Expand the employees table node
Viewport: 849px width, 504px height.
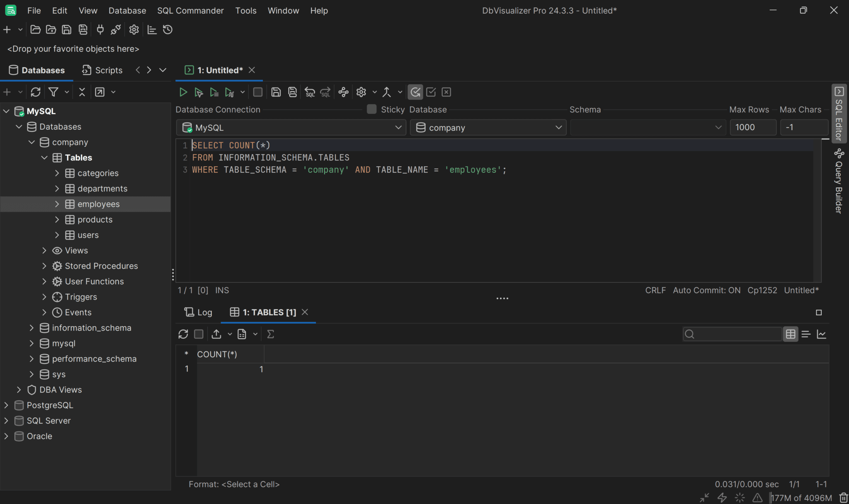[57, 204]
